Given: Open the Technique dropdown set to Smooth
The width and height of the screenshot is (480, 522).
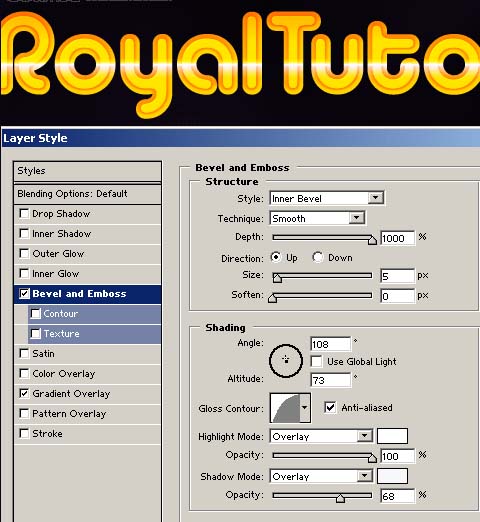Looking at the screenshot, I should [x=317, y=218].
